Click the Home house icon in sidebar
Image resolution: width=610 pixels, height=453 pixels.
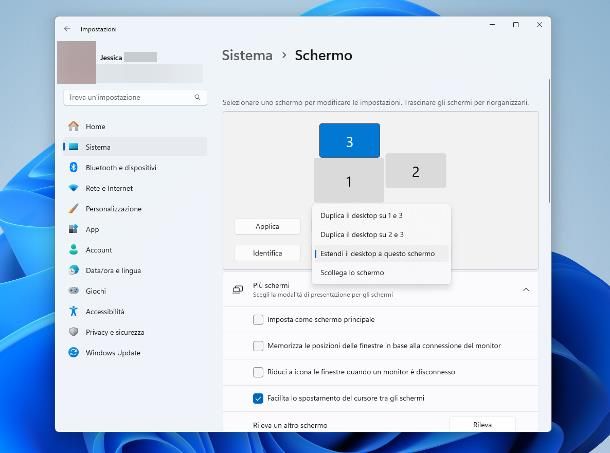tap(74, 126)
